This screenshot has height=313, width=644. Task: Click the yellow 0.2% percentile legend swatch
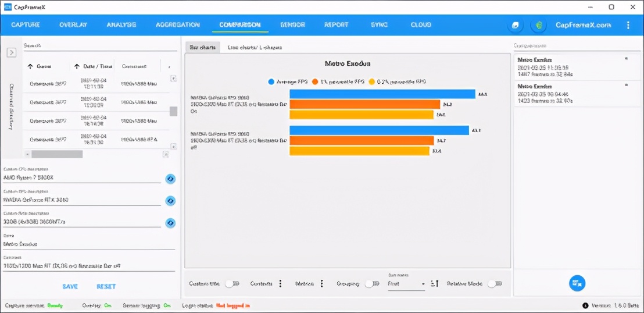pos(372,82)
